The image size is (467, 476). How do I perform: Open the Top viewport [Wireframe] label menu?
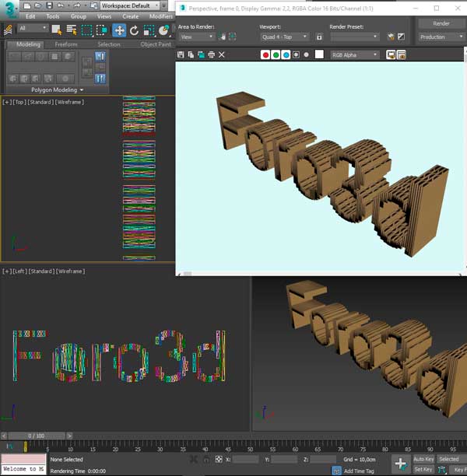point(70,102)
